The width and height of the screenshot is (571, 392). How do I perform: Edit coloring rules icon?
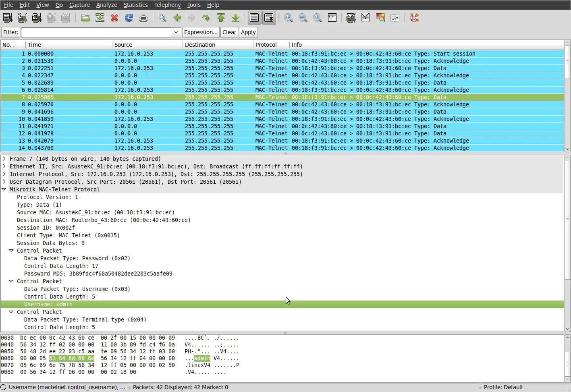[380, 18]
